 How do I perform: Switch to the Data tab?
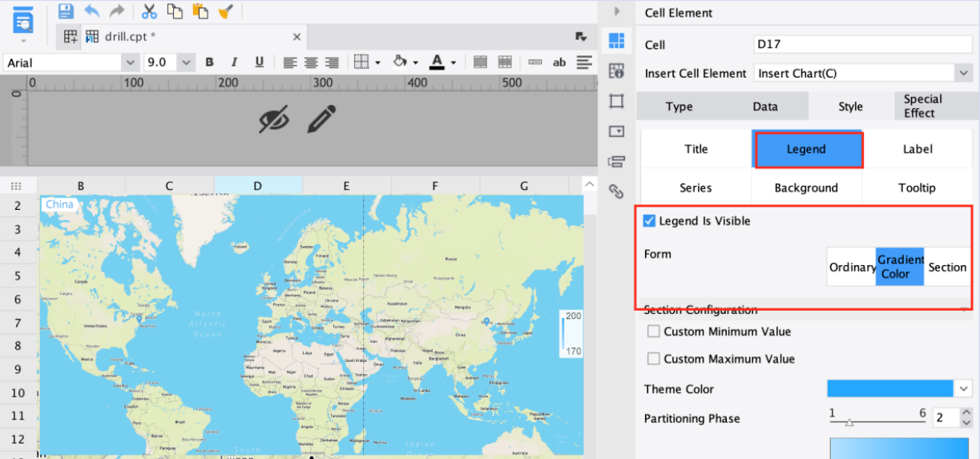[765, 107]
